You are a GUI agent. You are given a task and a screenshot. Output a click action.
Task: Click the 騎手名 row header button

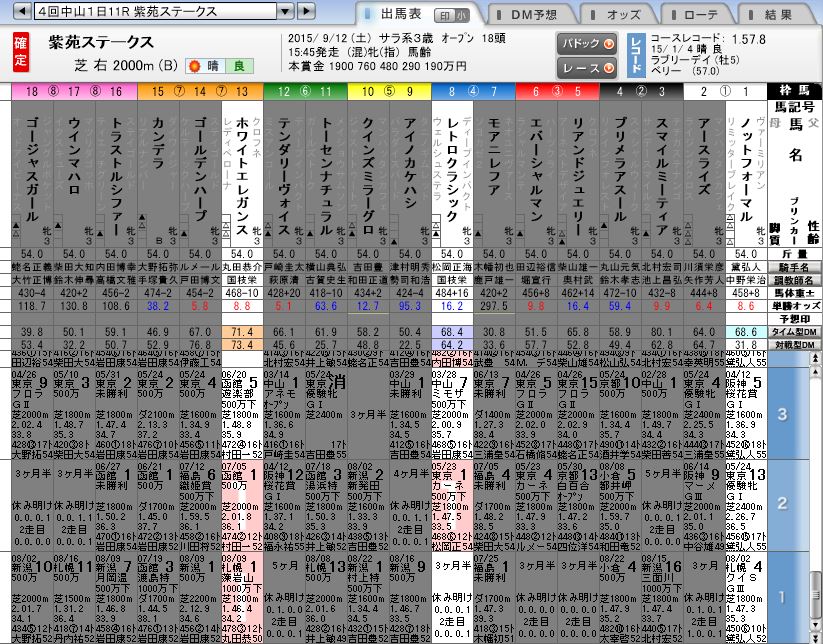[794, 267]
